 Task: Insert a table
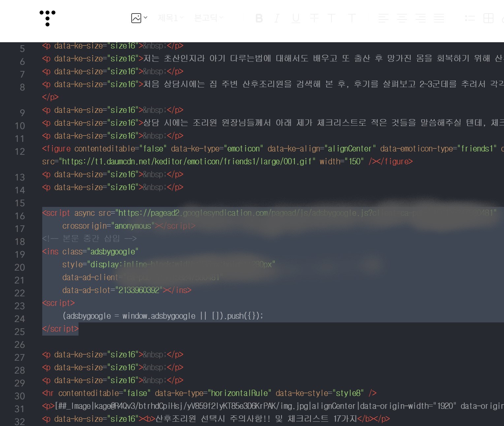click(488, 18)
